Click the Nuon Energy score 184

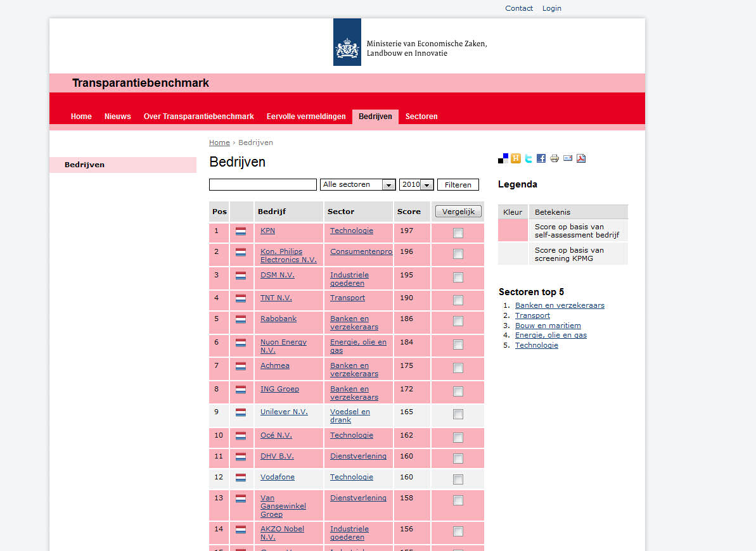pos(406,342)
